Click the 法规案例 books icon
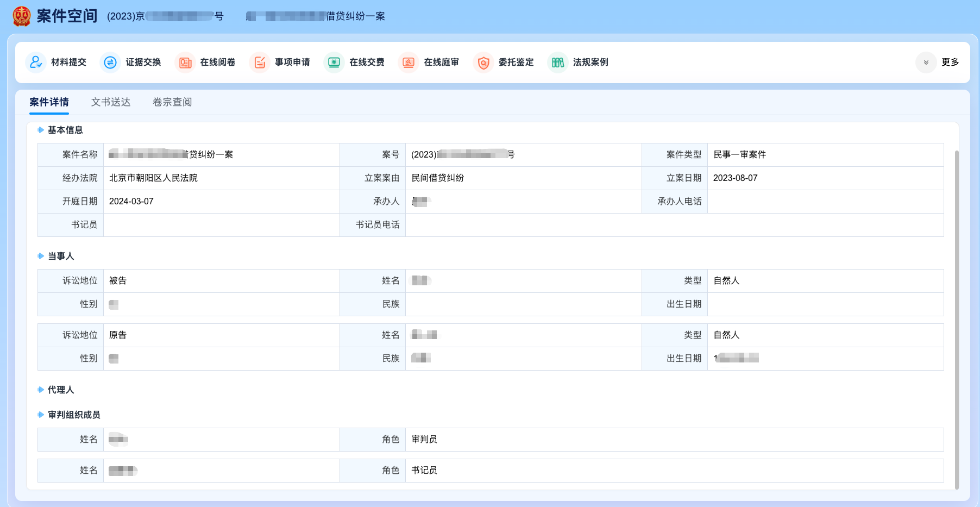The width and height of the screenshot is (980, 507). 558,62
